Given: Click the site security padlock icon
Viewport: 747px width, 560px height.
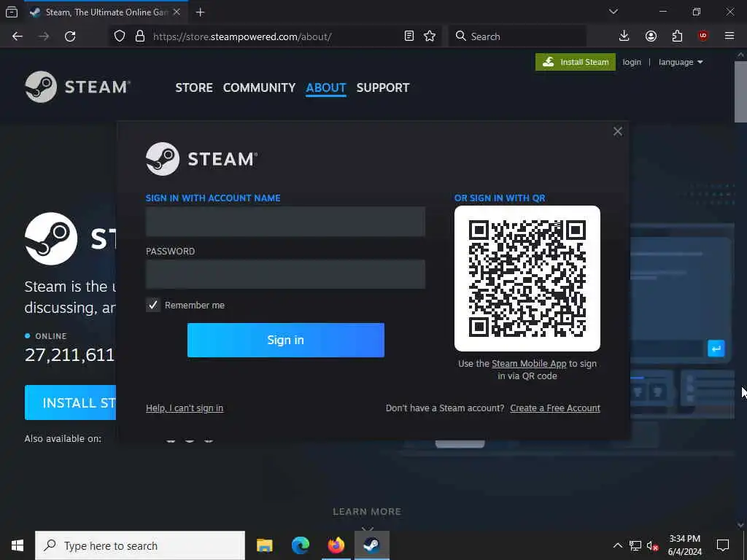Looking at the screenshot, I should click(x=139, y=36).
